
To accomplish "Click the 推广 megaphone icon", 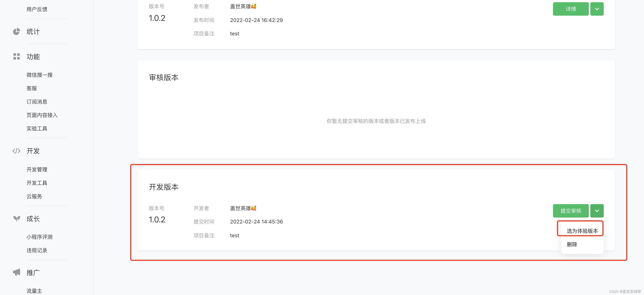I will point(16,272).
